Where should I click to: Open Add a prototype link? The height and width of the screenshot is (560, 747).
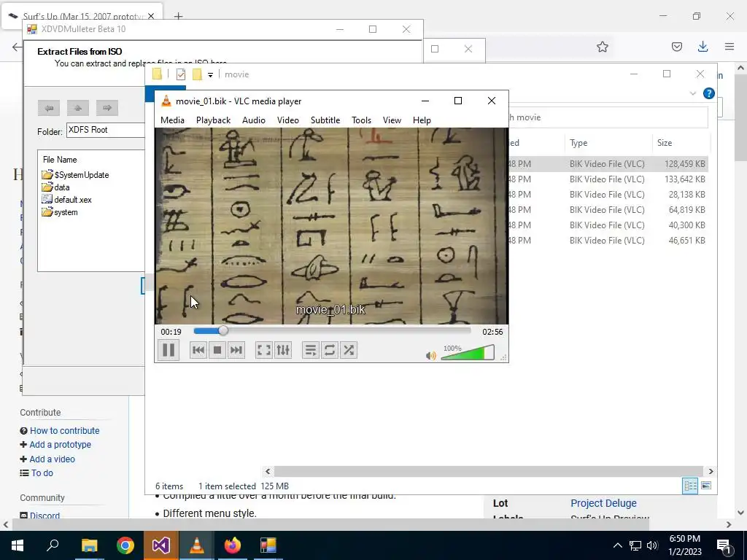point(60,444)
